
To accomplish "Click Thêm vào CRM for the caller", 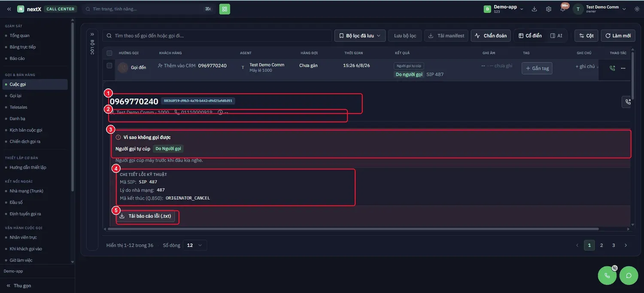I will (x=177, y=66).
